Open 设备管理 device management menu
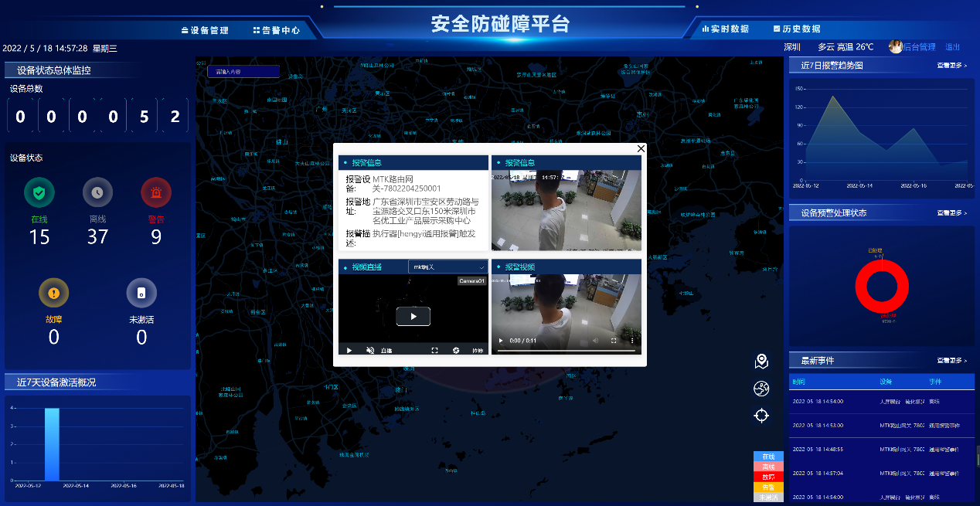This screenshot has height=506, width=980. pos(205,30)
